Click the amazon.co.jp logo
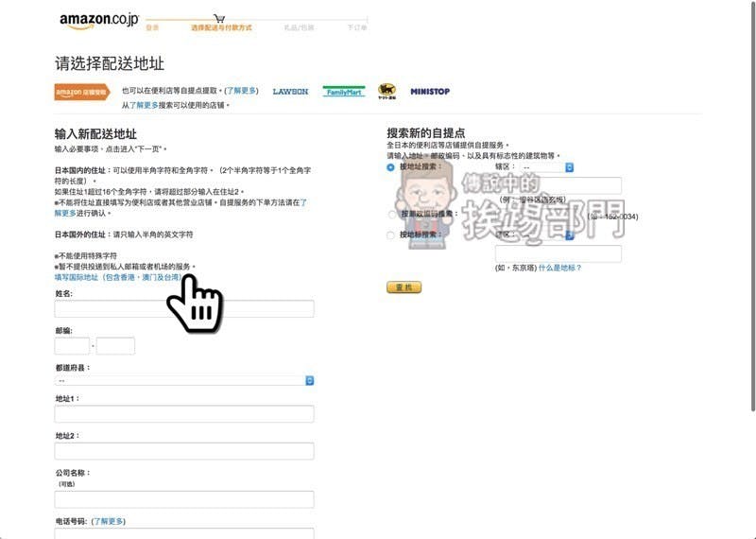 click(99, 21)
